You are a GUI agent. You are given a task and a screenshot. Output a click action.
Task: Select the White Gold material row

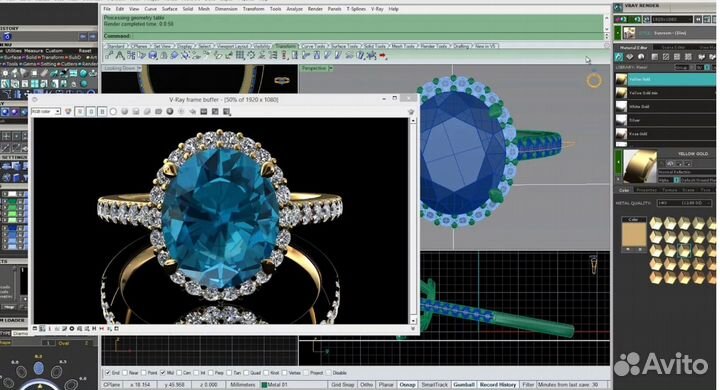665,107
